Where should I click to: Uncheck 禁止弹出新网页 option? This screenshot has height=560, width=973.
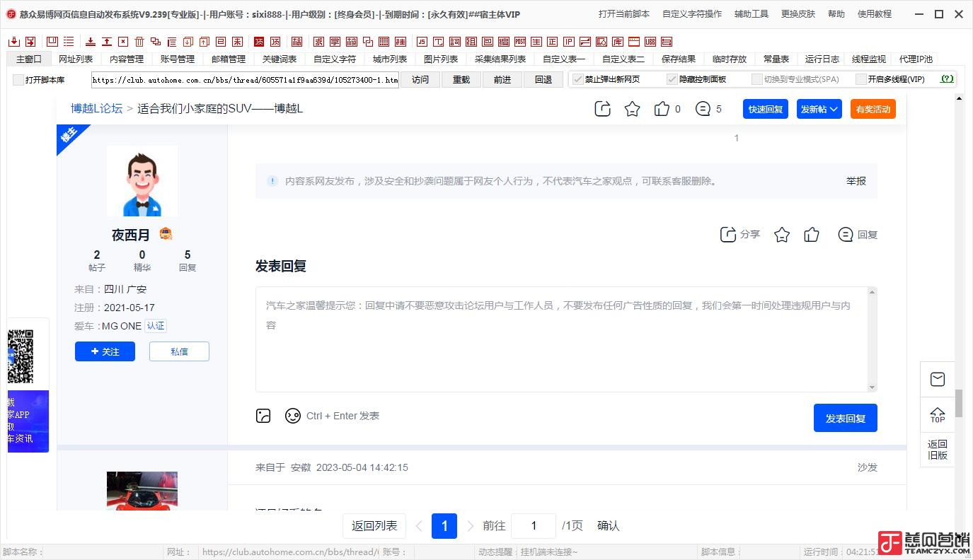[578, 79]
